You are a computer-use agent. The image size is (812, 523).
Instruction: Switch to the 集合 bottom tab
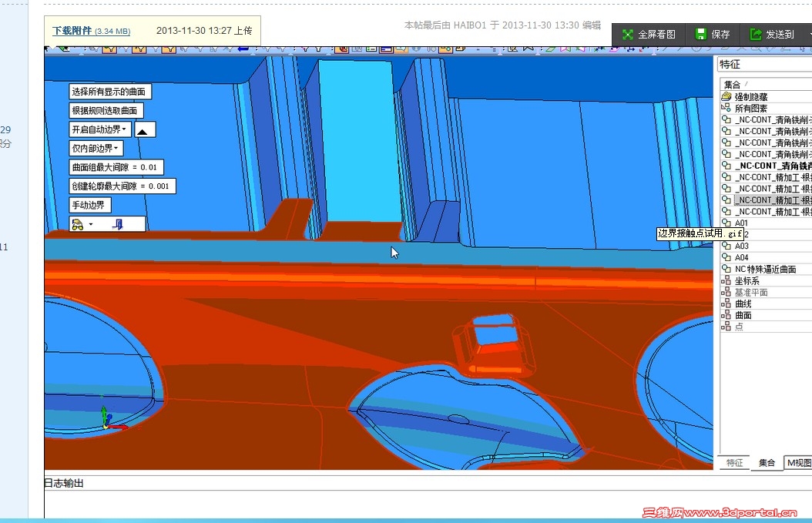tap(767, 462)
